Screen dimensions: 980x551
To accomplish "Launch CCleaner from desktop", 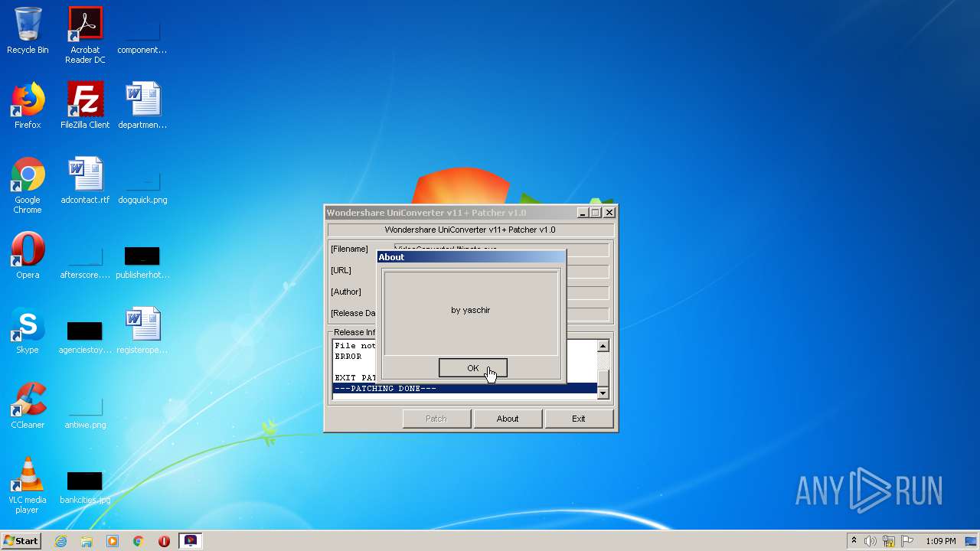I will [28, 406].
